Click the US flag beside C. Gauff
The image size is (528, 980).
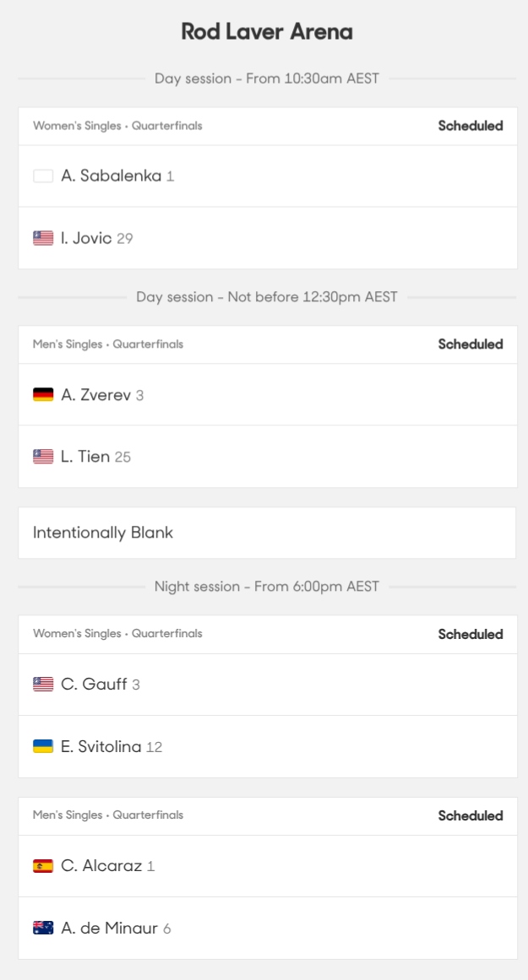41,685
